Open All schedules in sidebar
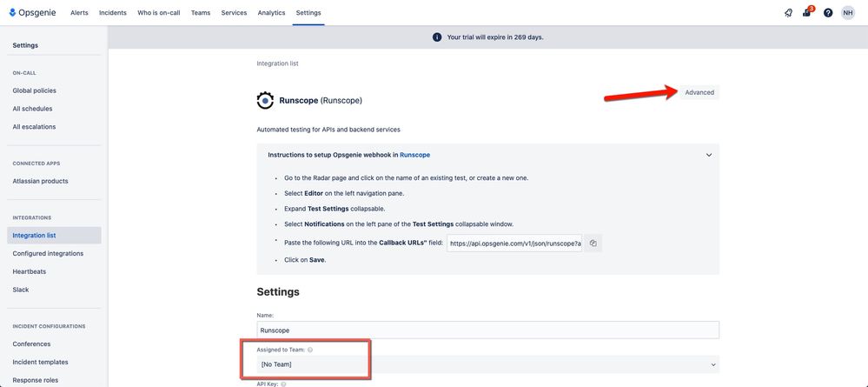 coord(33,109)
